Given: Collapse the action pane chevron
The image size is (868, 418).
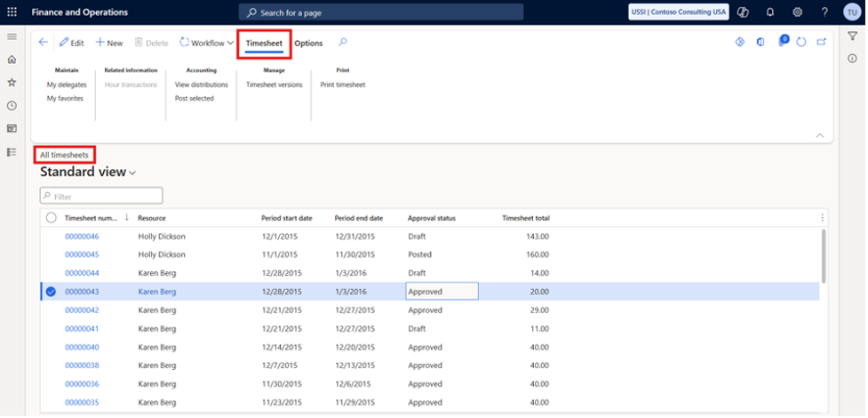Looking at the screenshot, I should (820, 135).
